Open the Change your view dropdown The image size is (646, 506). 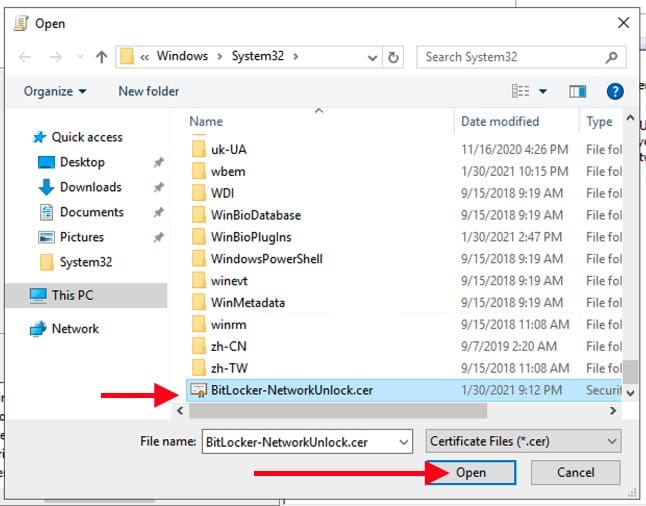click(x=543, y=91)
